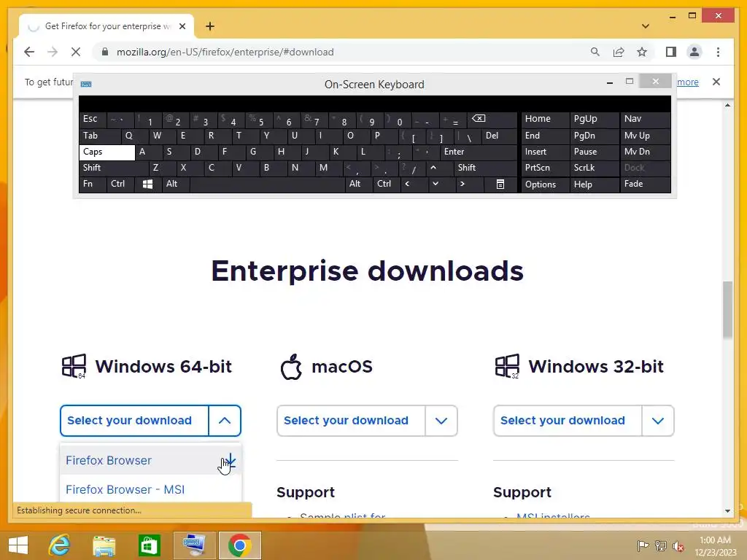
Task: Dismiss the notification bar with its X
Action: tap(716, 82)
